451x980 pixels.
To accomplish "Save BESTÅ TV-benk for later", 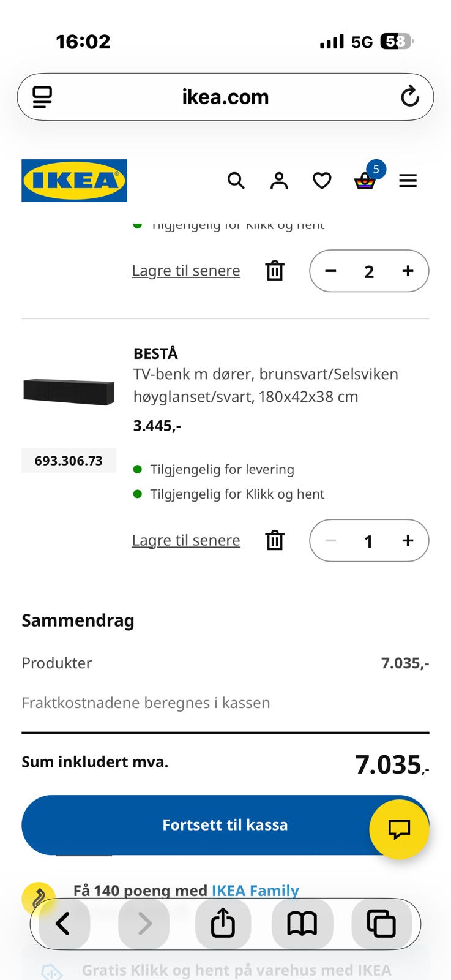I will pos(186,540).
